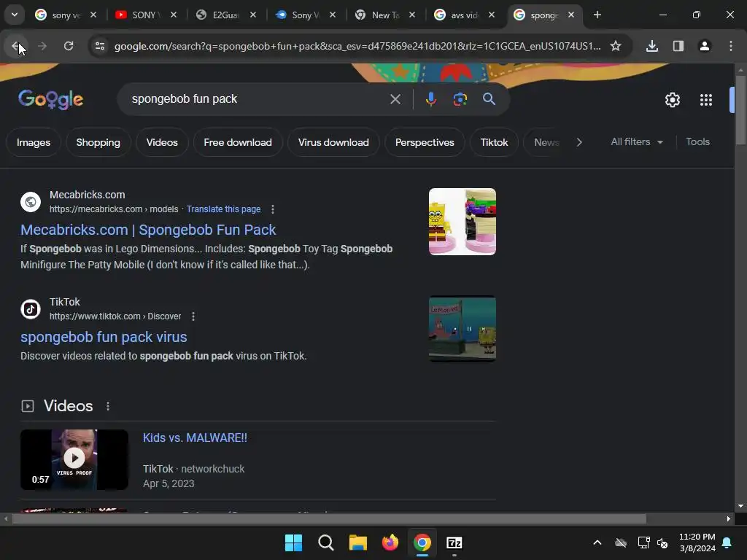Click the horizontal scrollbar thumb
The height and width of the screenshot is (560, 747).
[x=329, y=519]
